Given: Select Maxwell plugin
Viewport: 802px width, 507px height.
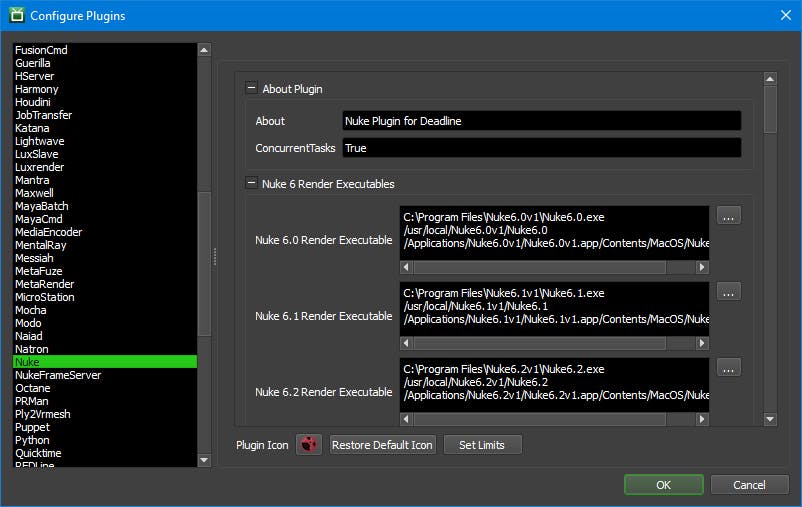Looking at the screenshot, I should click(x=105, y=193).
